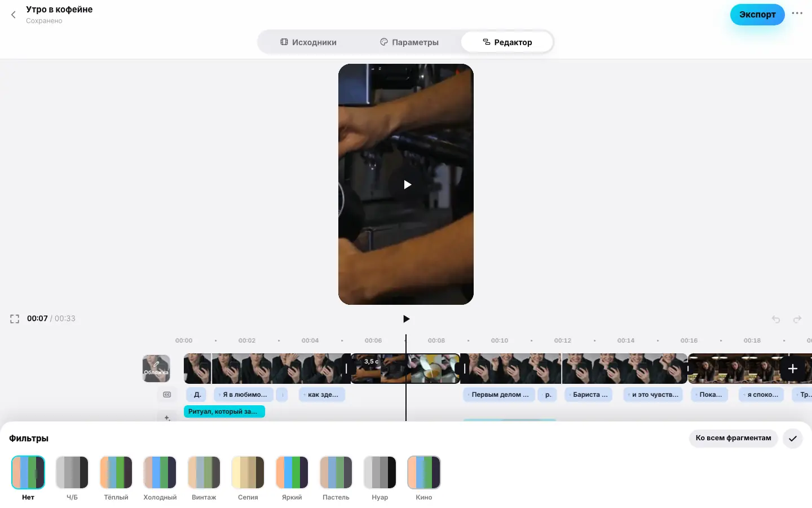Click subtitle 'и это чувств...'

tap(654, 395)
